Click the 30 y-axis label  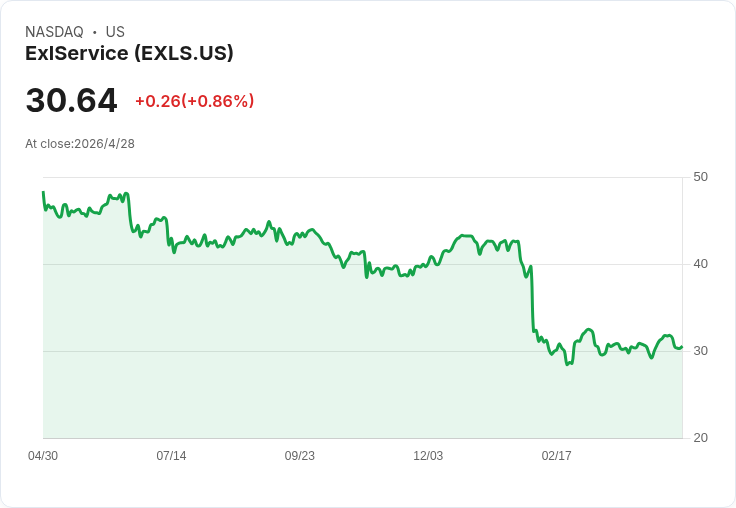[700, 351]
